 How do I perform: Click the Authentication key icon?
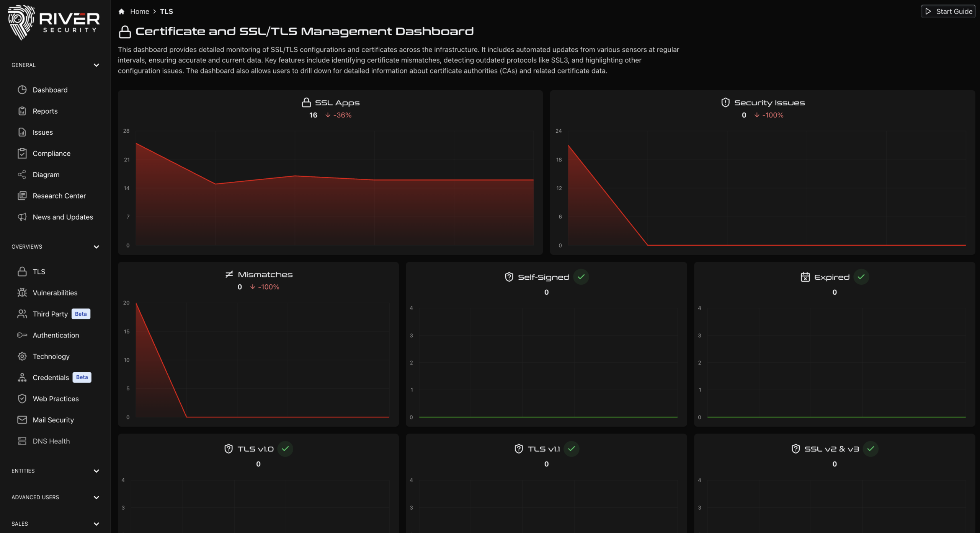pyautogui.click(x=22, y=335)
